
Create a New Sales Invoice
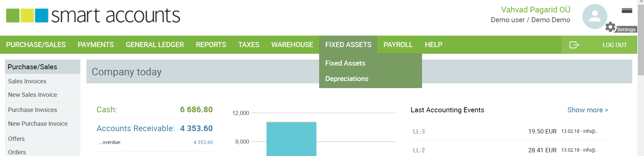(x=33, y=95)
